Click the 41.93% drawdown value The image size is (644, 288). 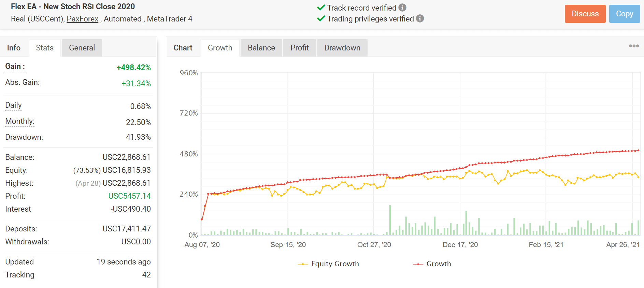click(x=138, y=137)
